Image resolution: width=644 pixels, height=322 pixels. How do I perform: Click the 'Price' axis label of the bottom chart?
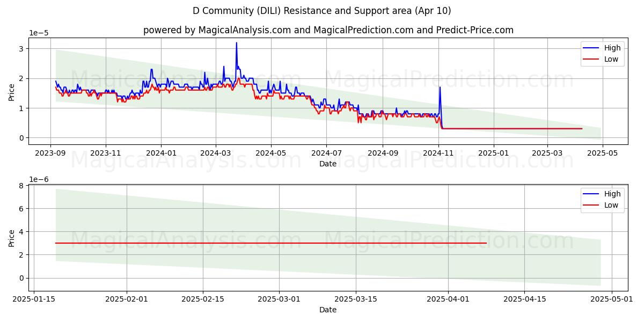point(12,237)
